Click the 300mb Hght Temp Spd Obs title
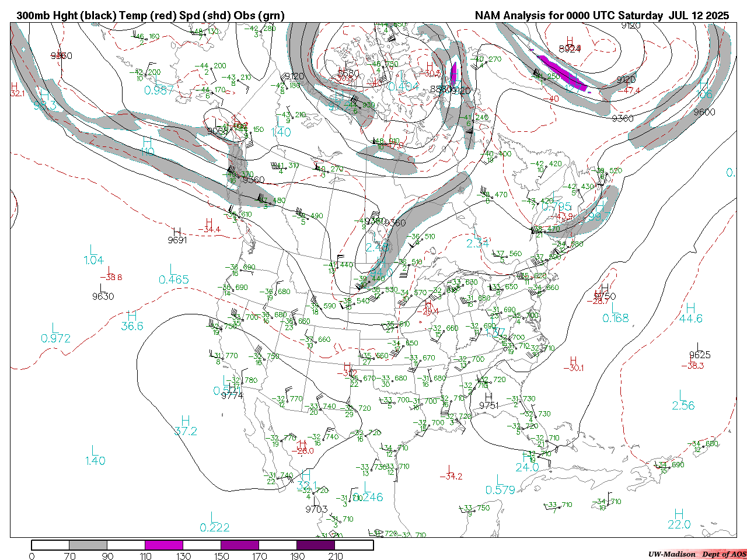The height and width of the screenshot is (560, 747). tap(151, 16)
